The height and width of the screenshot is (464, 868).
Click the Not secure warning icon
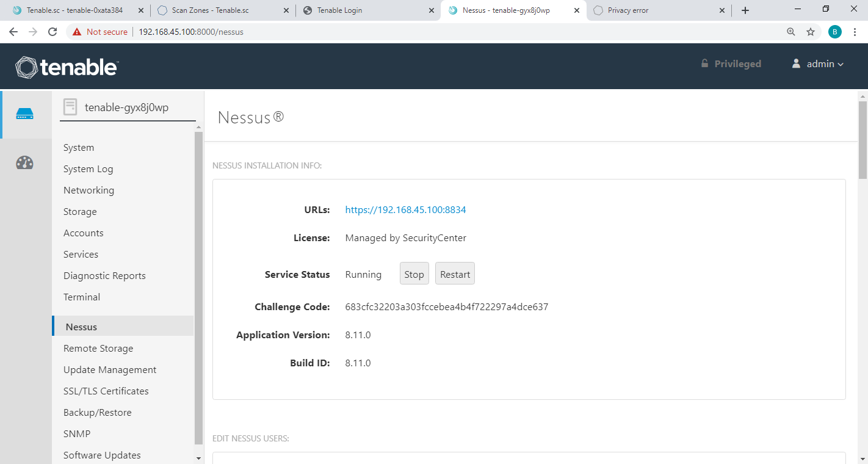[77, 32]
